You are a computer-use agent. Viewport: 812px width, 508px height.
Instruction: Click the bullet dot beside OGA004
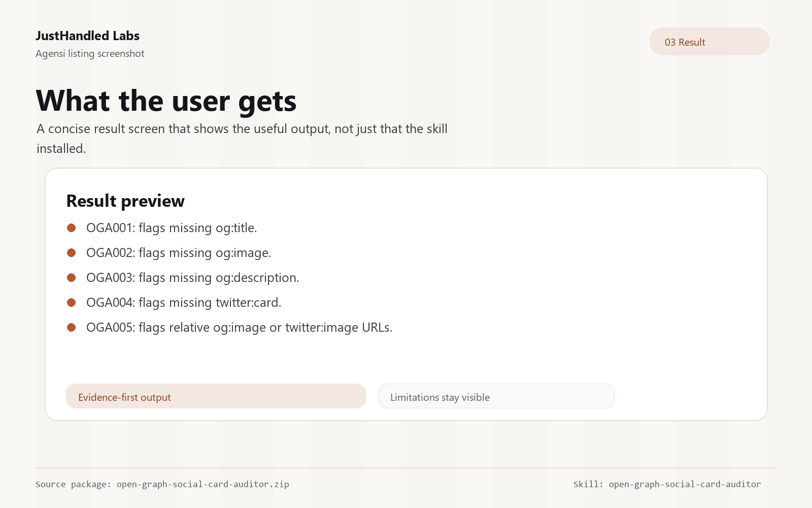point(72,303)
